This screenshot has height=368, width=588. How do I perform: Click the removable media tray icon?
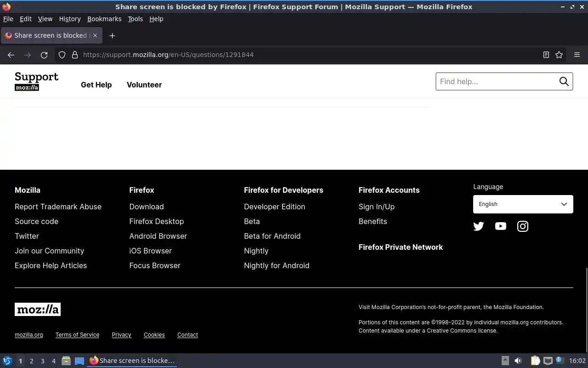coord(505,361)
